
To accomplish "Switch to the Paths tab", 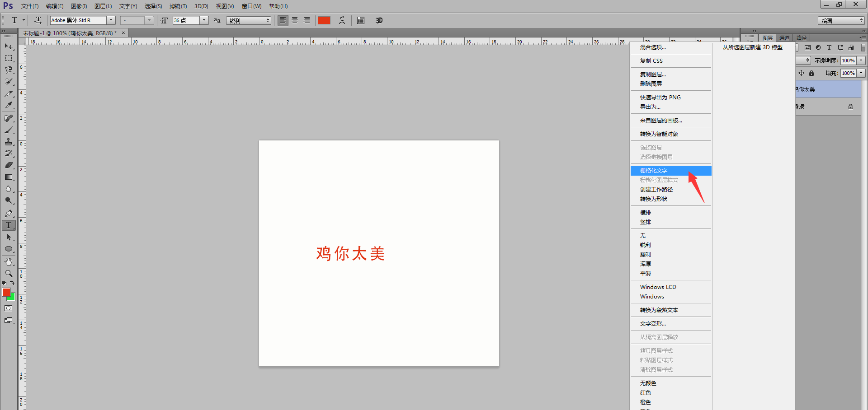I will (802, 38).
